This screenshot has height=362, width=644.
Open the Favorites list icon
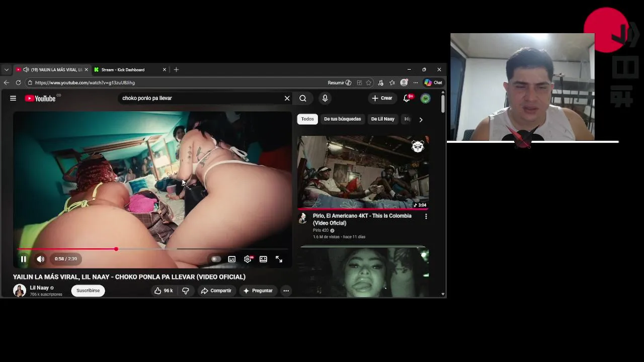click(392, 82)
